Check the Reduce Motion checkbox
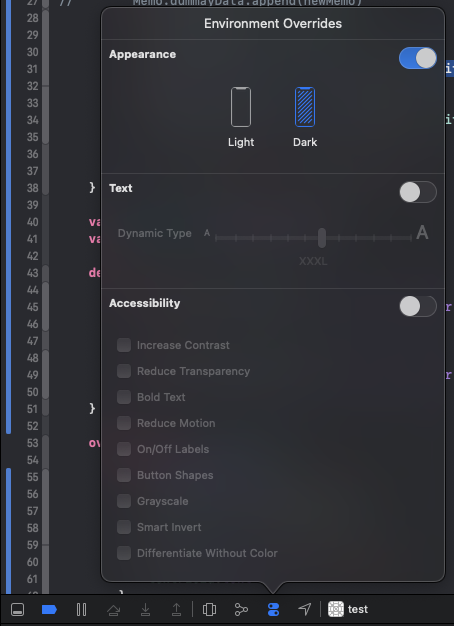This screenshot has width=454, height=626. [124, 423]
